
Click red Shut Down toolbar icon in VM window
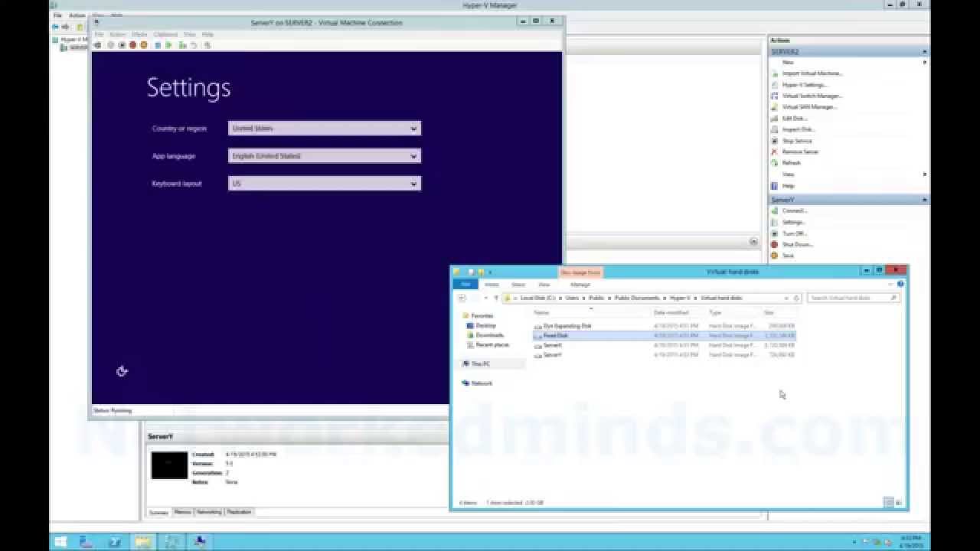132,45
